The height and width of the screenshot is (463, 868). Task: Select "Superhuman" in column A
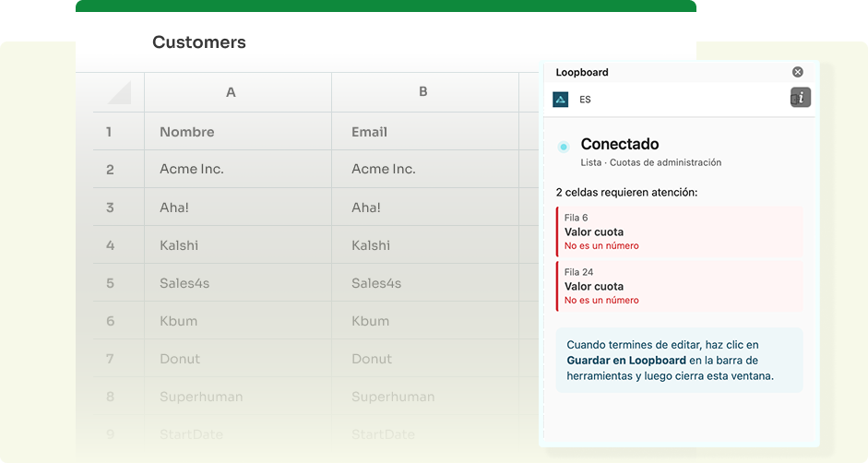point(238,397)
